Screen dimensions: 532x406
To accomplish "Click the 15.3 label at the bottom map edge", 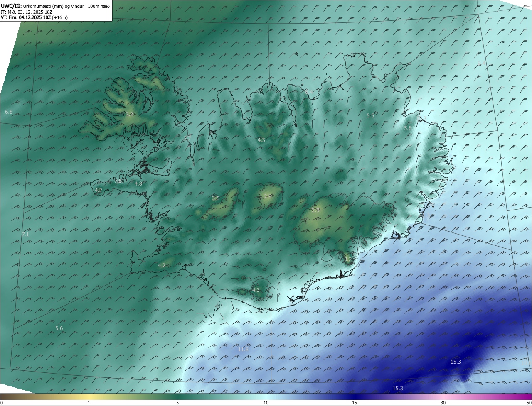I will [x=398, y=389].
